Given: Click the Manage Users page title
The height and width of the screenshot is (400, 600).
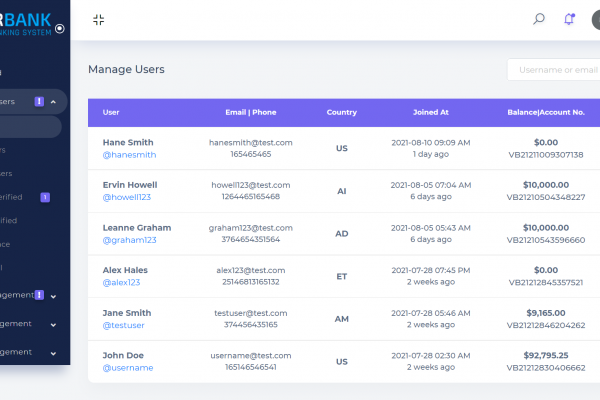Looking at the screenshot, I should pyautogui.click(x=126, y=69).
